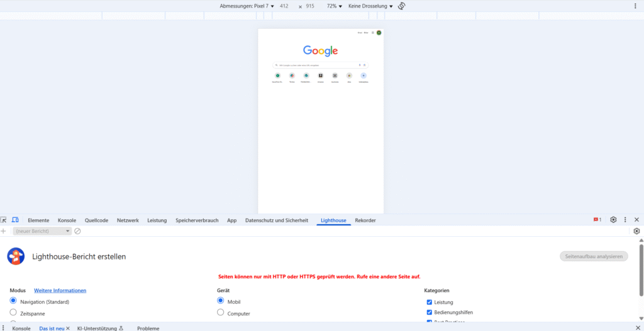Select Computer device radio button
The width and height of the screenshot is (644, 331).
[221, 313]
